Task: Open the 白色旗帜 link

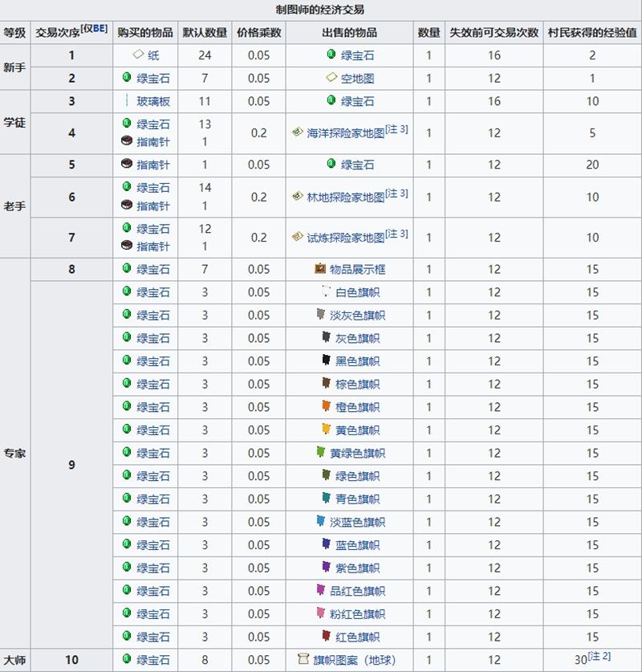Action: (357, 293)
